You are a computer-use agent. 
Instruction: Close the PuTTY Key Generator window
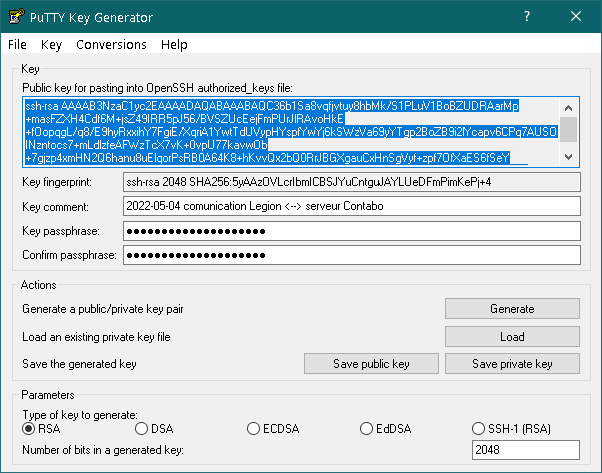[576, 16]
